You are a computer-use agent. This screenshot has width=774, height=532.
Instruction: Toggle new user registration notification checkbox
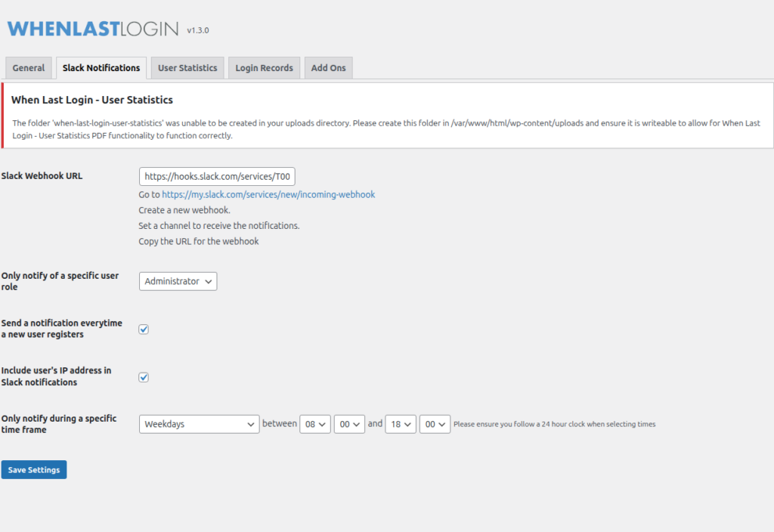coord(144,329)
